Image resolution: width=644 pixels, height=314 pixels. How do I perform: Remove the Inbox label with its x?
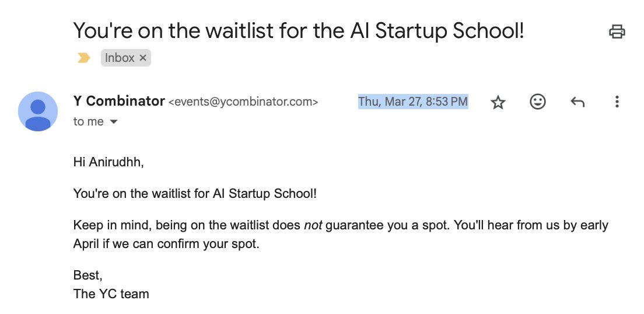(x=143, y=58)
